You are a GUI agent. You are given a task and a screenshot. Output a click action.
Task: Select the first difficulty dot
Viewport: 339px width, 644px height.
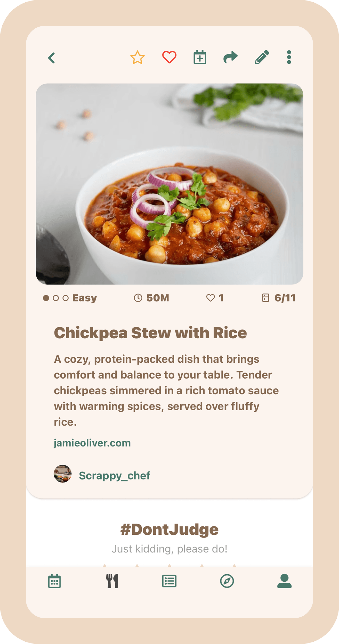[x=46, y=298]
